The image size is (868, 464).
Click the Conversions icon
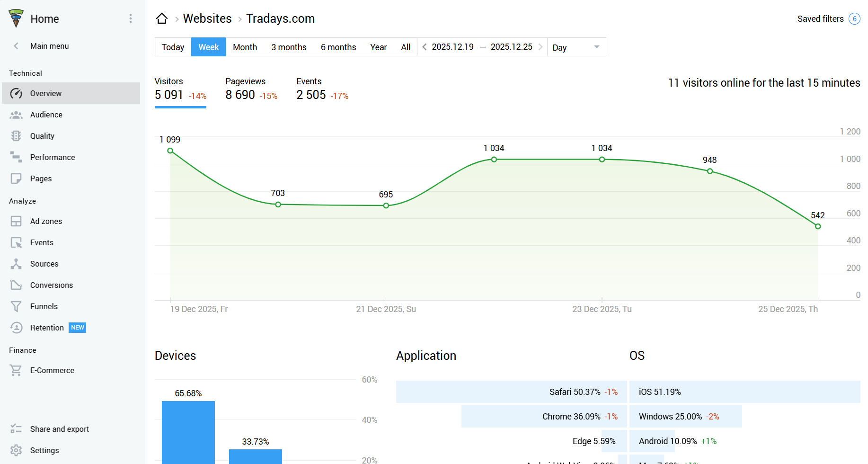click(x=16, y=285)
